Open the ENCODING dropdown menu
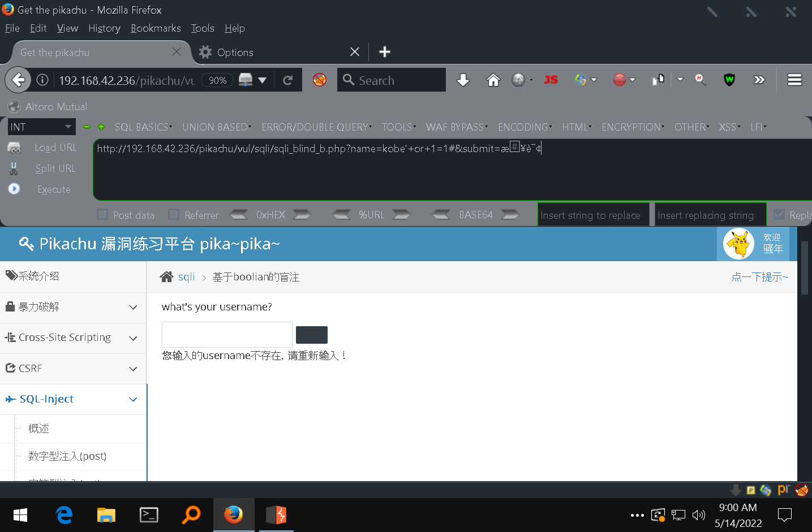812x532 pixels. [525, 127]
